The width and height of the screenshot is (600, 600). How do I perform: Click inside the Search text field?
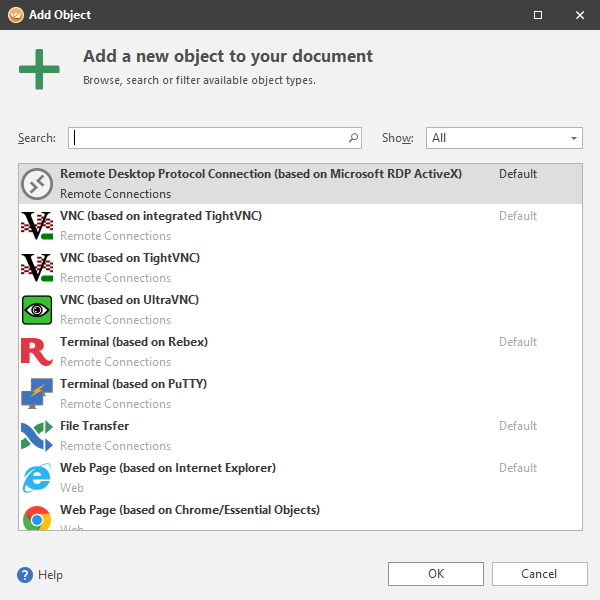[208, 138]
